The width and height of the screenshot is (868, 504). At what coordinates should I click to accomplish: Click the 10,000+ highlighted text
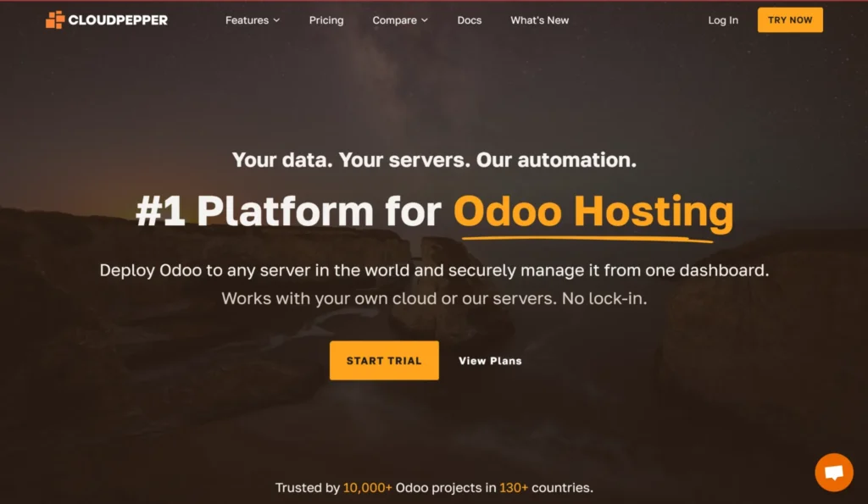coord(366,488)
